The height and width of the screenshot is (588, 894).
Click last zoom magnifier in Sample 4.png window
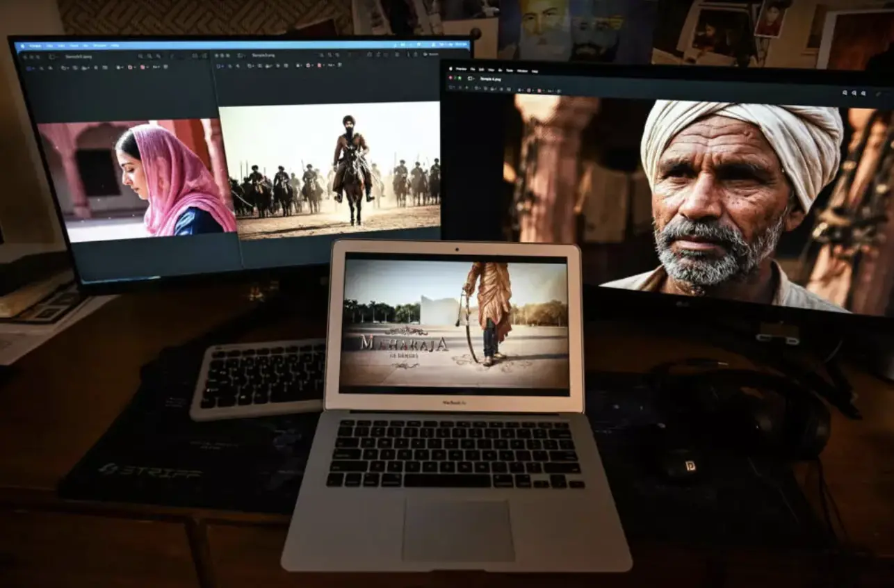[x=863, y=92]
